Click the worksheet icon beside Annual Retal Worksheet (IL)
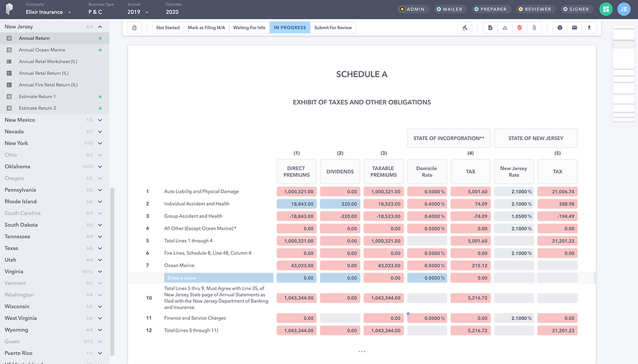This screenshot has height=364, width=638. (9, 62)
